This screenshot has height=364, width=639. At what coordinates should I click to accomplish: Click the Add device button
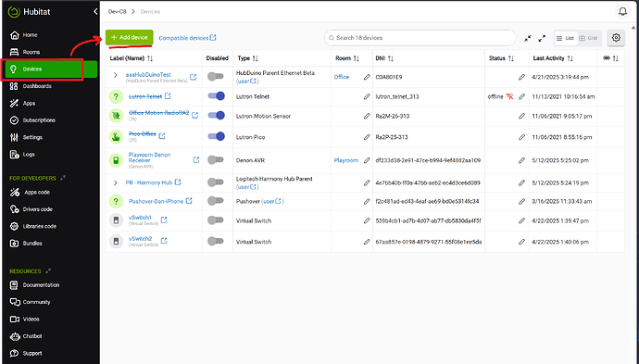tap(129, 37)
